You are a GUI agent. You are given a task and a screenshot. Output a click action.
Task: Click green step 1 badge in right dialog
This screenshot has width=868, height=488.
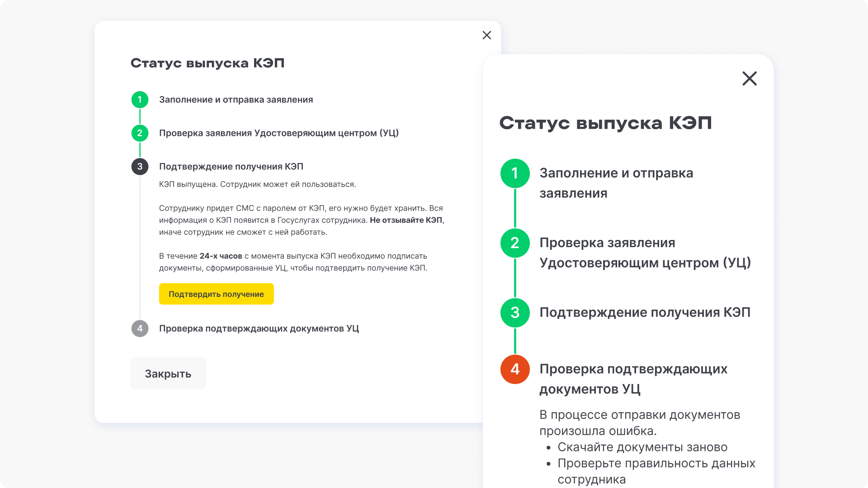(515, 173)
